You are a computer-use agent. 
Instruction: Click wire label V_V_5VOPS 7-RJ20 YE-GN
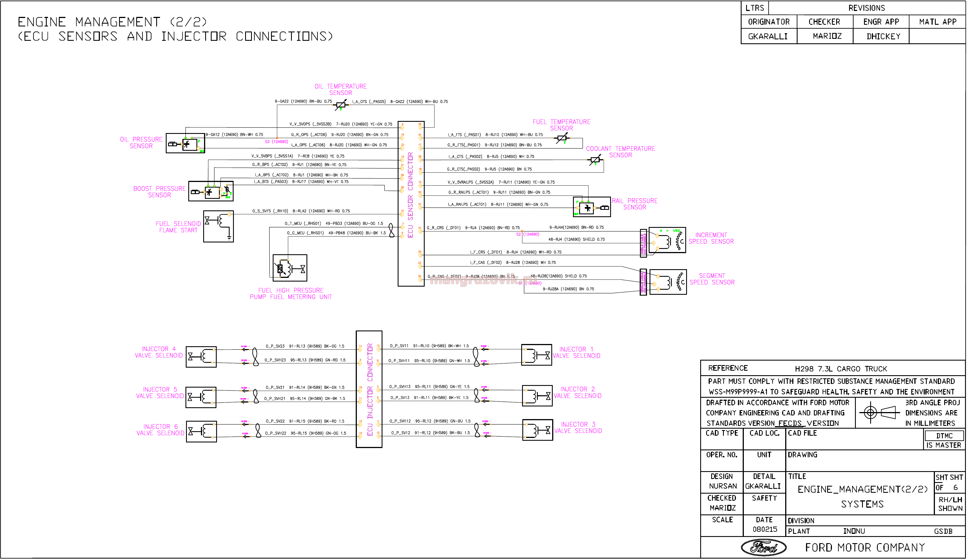coord(341,124)
